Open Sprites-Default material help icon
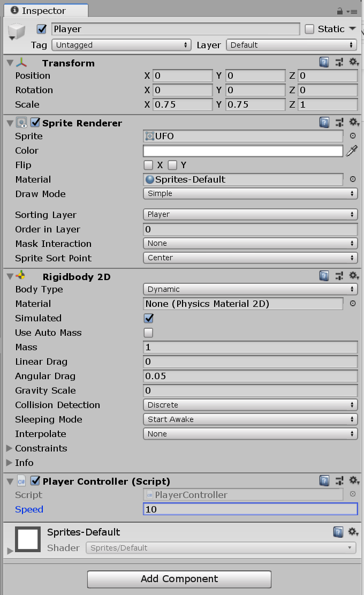Viewport: 364px width, 595px height. [x=338, y=532]
